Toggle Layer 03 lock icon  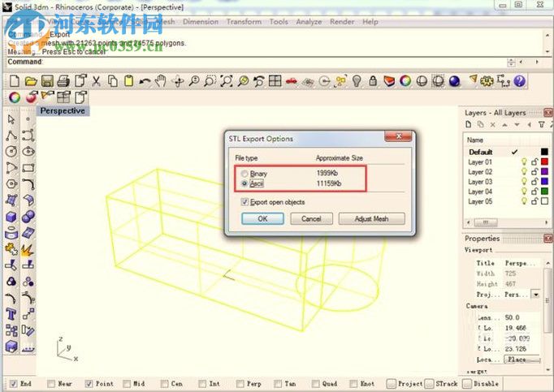[535, 182]
